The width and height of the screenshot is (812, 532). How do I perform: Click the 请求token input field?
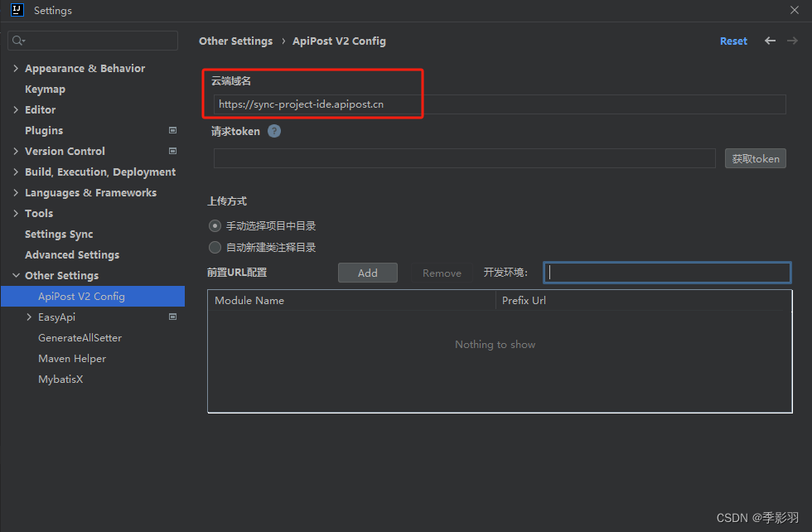pos(465,158)
